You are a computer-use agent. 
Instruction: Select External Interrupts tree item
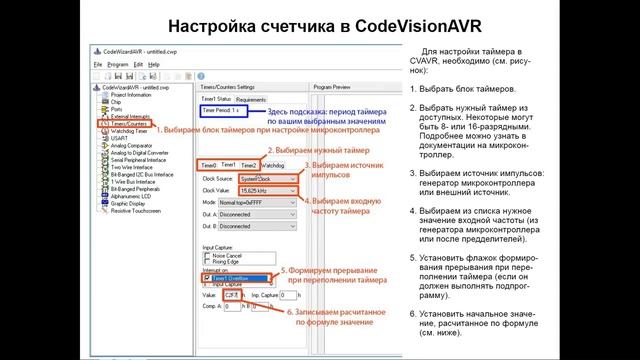coord(130,117)
